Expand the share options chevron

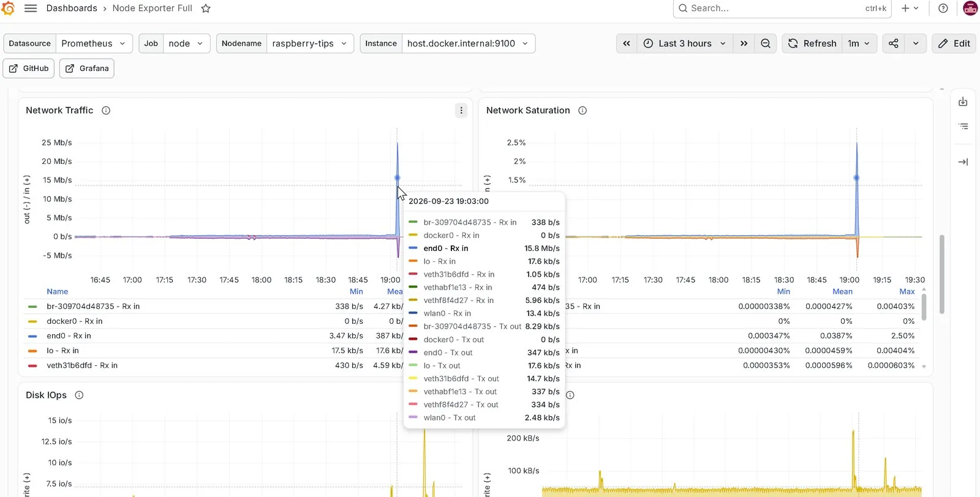pyautogui.click(x=916, y=43)
